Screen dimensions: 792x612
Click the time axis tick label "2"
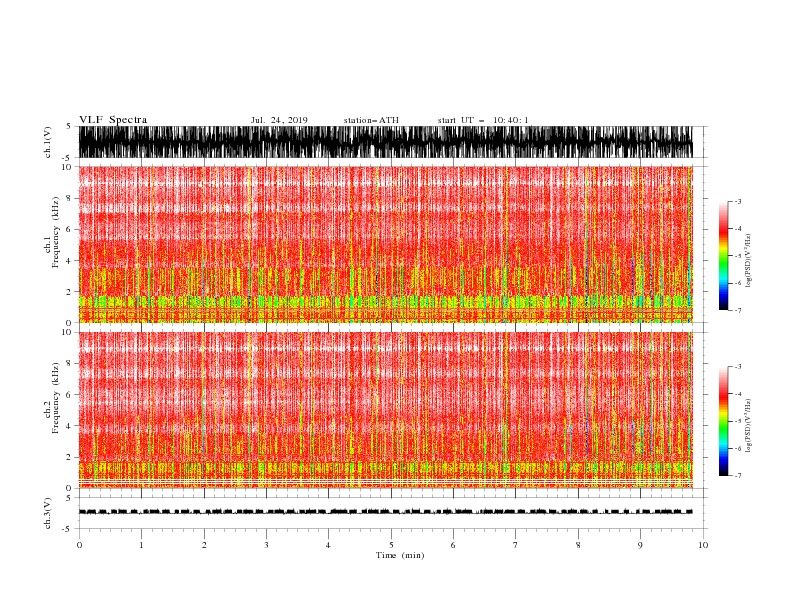coord(204,545)
